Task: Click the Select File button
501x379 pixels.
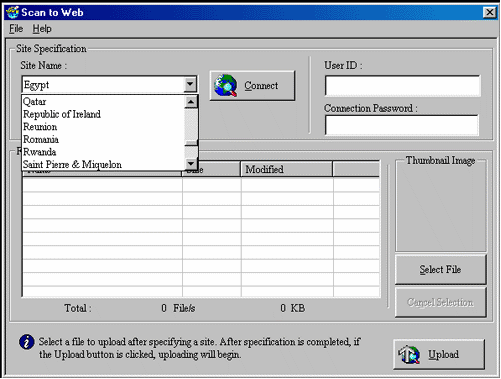Action: point(440,269)
